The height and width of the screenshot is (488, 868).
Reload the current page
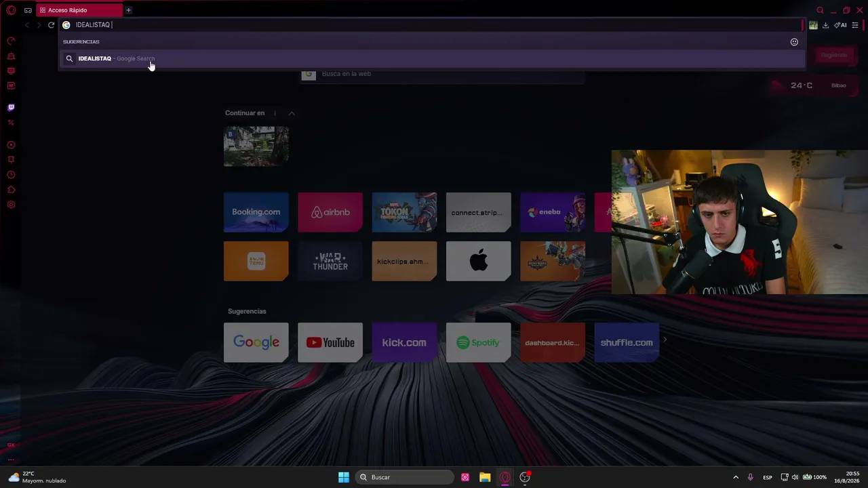[x=51, y=25]
